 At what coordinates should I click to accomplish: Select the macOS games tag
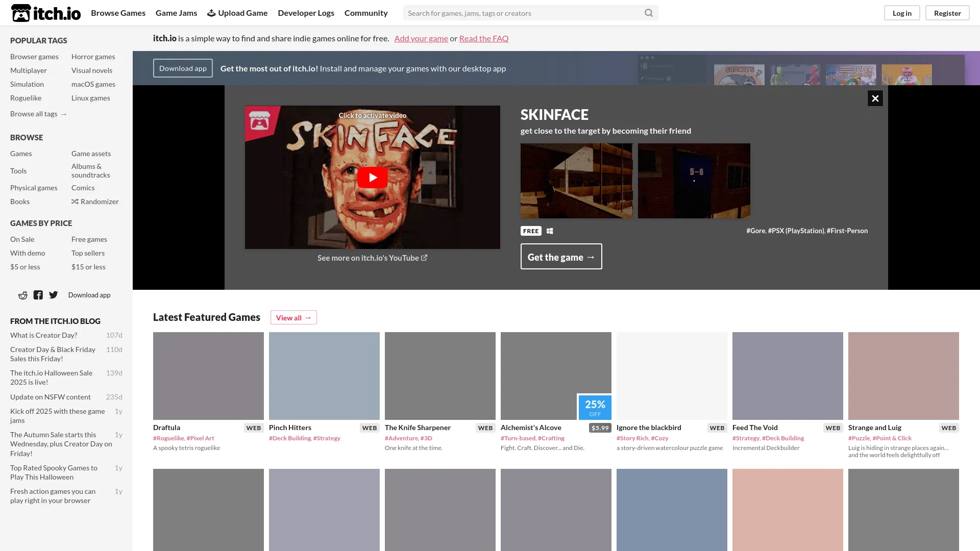pyautogui.click(x=93, y=84)
